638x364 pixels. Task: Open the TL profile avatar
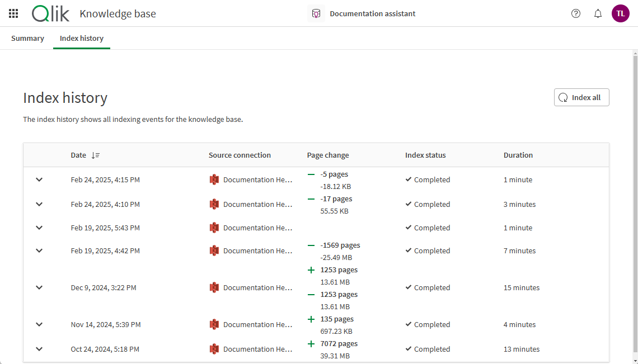click(x=620, y=13)
